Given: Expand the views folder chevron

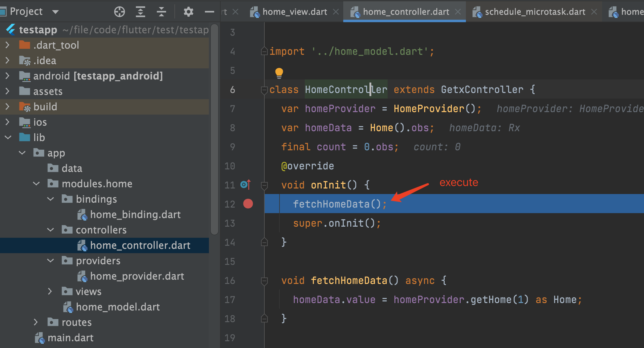Looking at the screenshot, I should [50, 291].
